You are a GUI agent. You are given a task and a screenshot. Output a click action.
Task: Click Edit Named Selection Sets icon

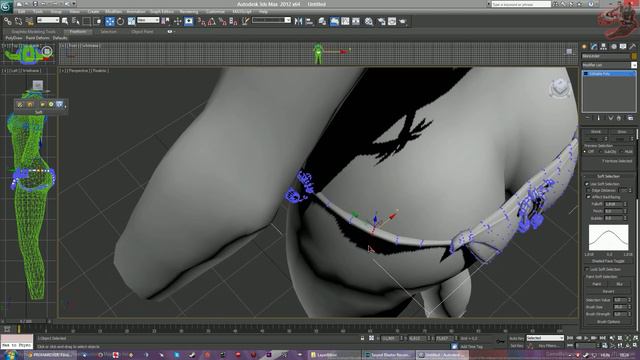(245, 21)
